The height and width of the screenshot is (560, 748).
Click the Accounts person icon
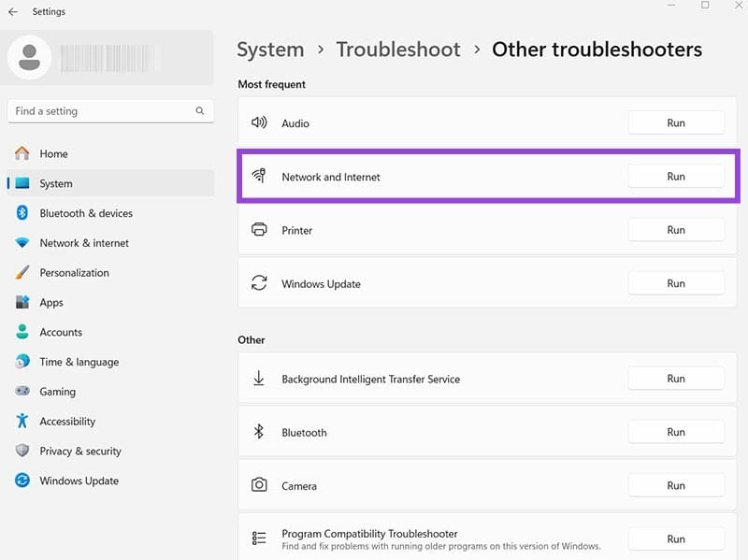pos(22,332)
